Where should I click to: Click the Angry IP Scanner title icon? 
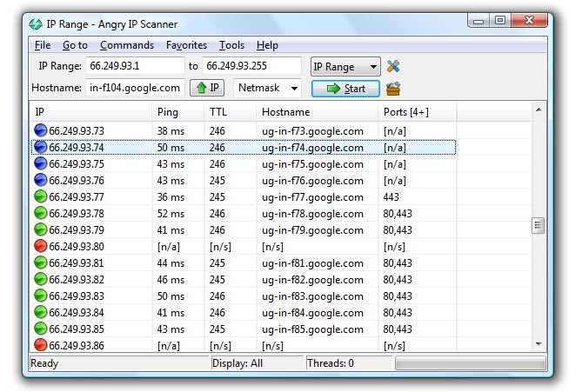coord(36,24)
